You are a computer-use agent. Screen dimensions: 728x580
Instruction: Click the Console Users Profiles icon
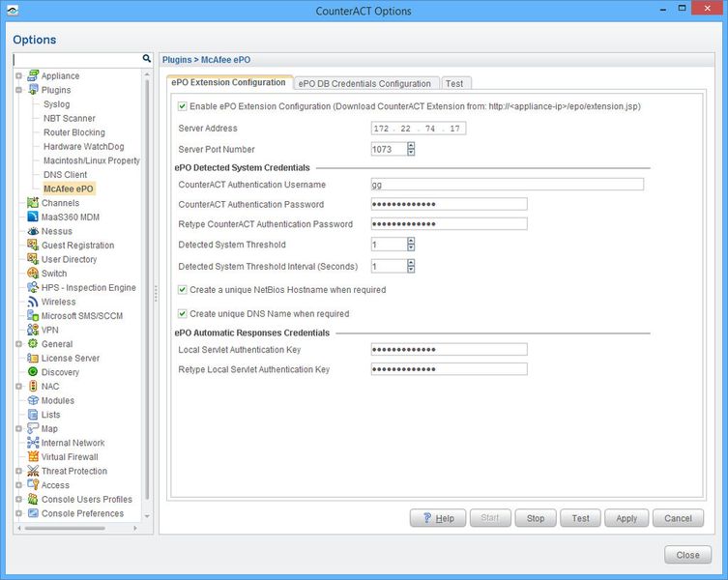click(x=33, y=499)
